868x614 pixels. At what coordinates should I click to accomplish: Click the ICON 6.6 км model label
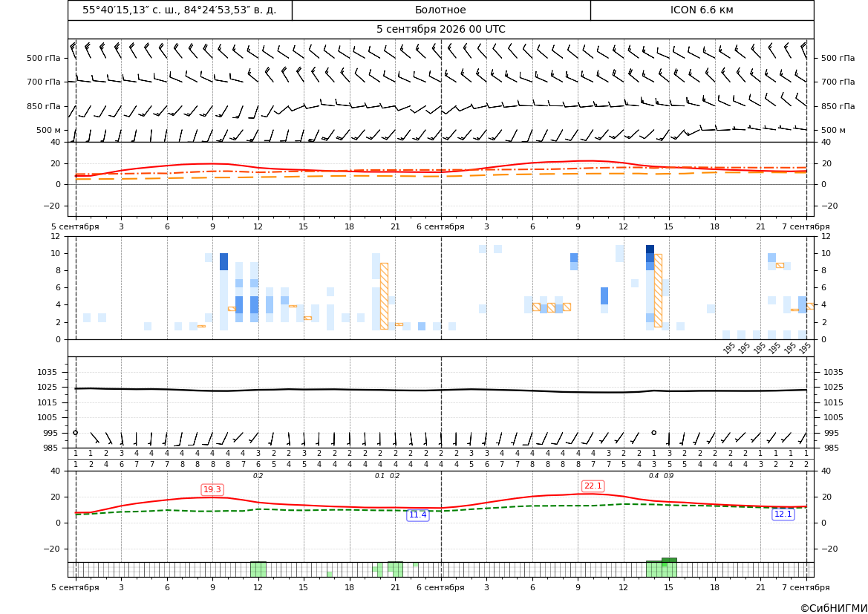coord(702,10)
